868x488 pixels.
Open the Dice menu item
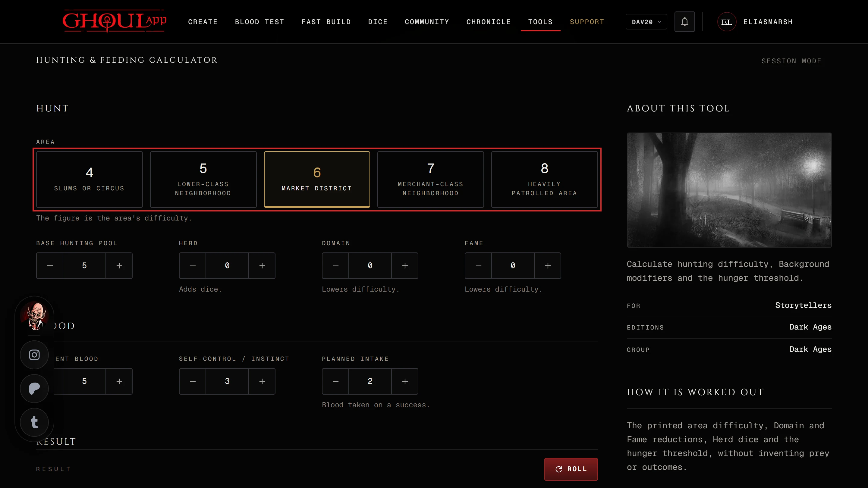(x=378, y=22)
